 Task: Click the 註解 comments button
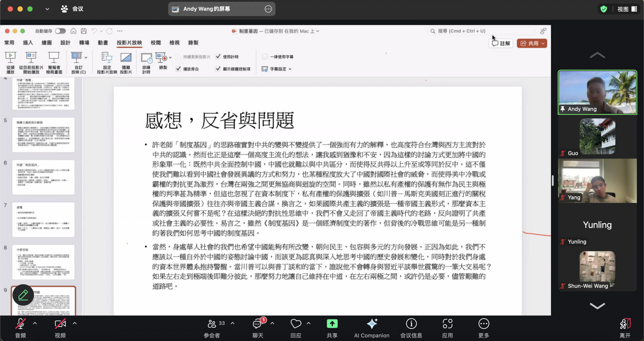501,43
